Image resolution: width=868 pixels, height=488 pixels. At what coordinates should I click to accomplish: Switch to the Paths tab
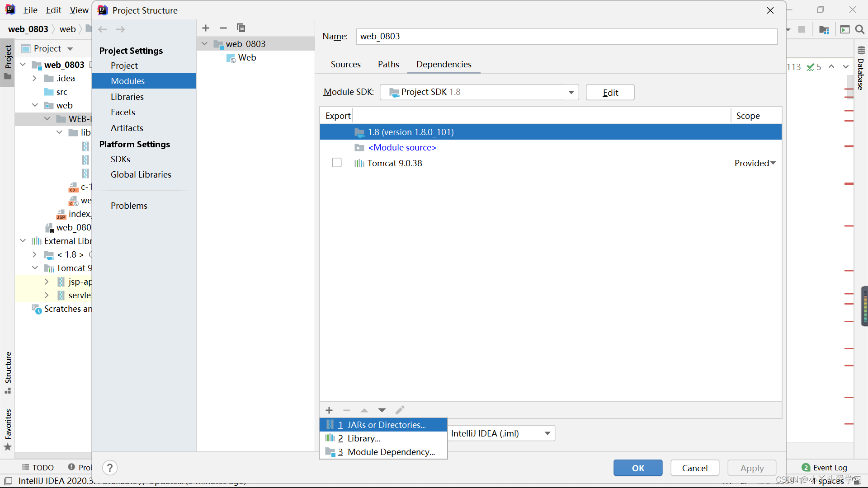coord(388,64)
